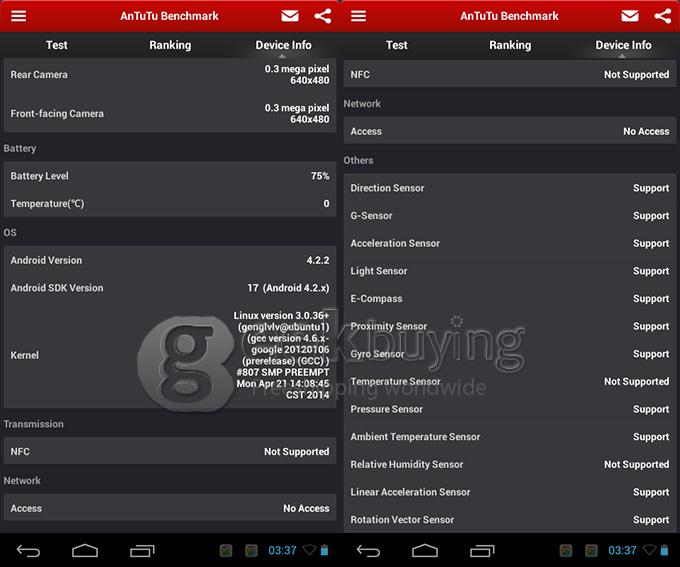Tap the Battery Level row
The width and height of the screenshot is (680, 567).
pyautogui.click(x=170, y=176)
